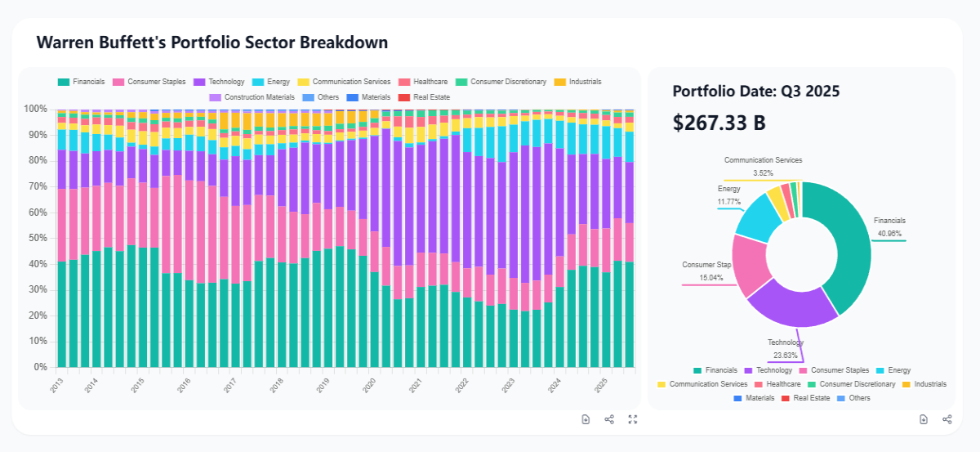Download the Q3 2025 donut chart
980x452 pixels.
pos(924,419)
